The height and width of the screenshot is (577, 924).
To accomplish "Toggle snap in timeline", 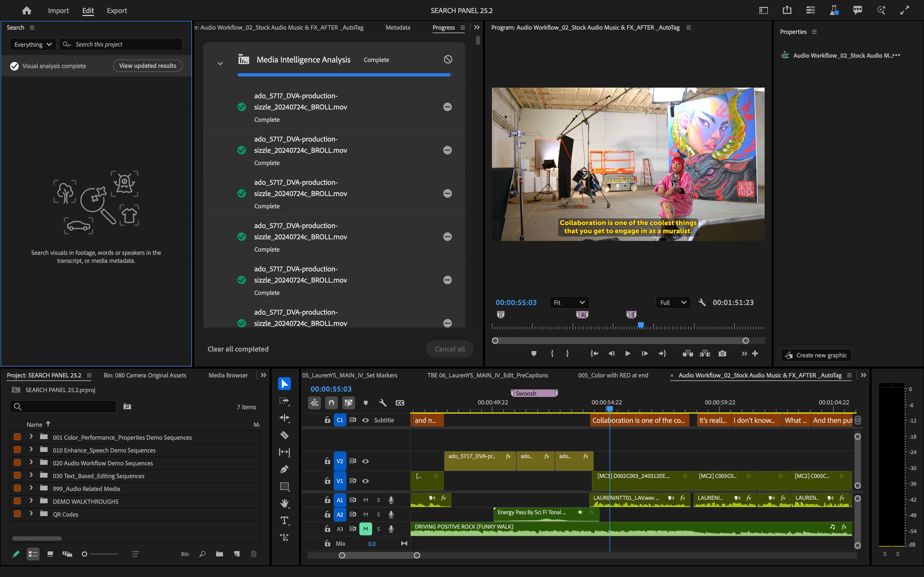I will pos(331,403).
